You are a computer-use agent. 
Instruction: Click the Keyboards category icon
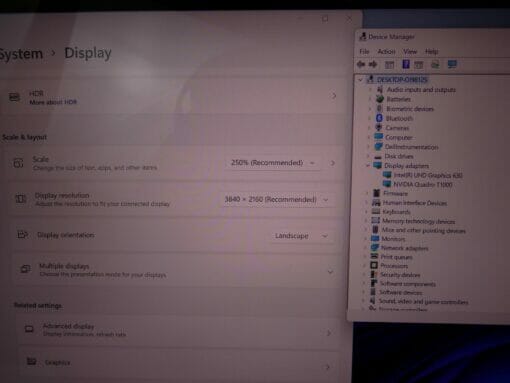[376, 211]
